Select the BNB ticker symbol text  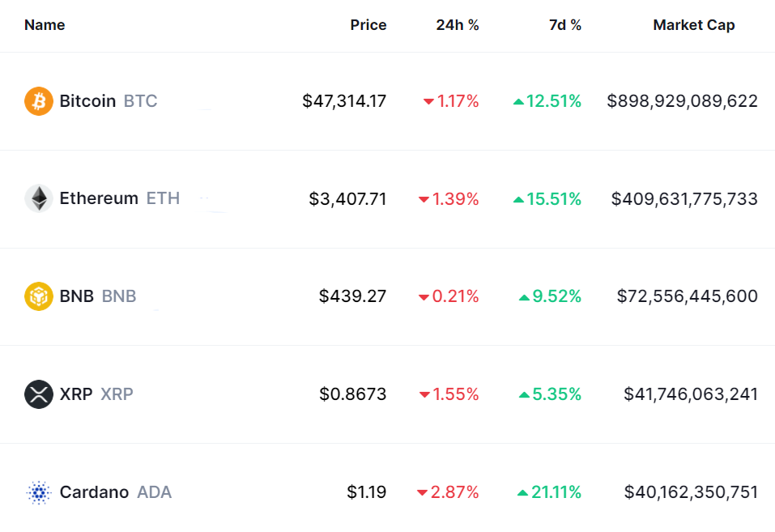click(x=119, y=296)
